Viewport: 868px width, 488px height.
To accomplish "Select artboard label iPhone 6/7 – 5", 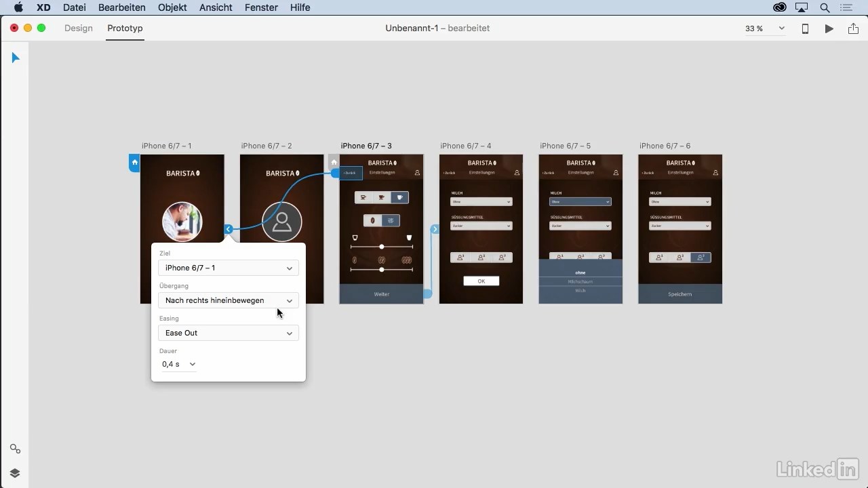I will tap(566, 146).
